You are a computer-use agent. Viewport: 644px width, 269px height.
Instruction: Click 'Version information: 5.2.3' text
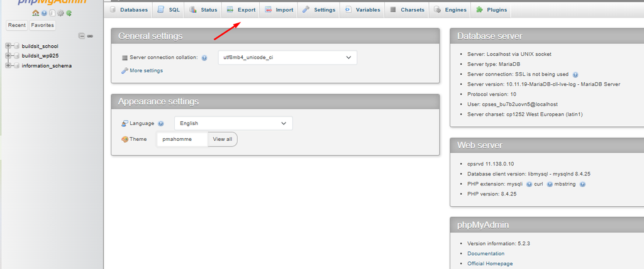(499, 243)
